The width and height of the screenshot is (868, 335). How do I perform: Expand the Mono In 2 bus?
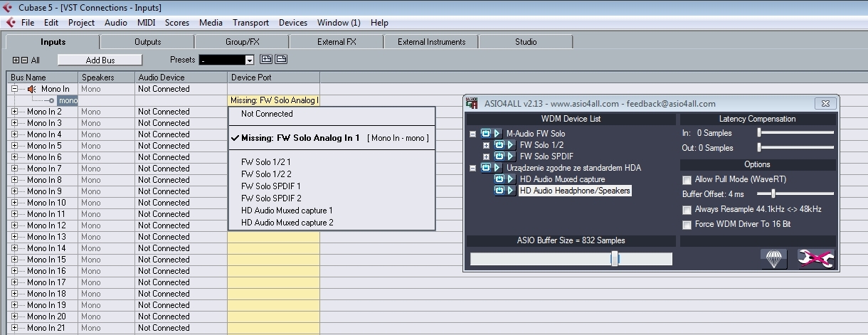[x=15, y=112]
